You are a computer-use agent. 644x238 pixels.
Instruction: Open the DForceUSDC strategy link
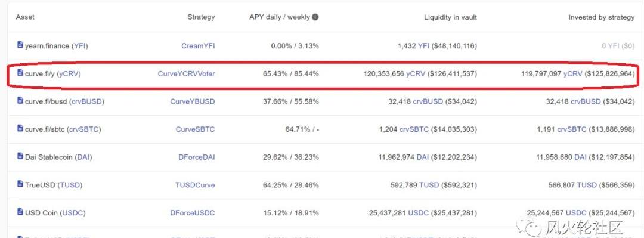pyautogui.click(x=192, y=213)
